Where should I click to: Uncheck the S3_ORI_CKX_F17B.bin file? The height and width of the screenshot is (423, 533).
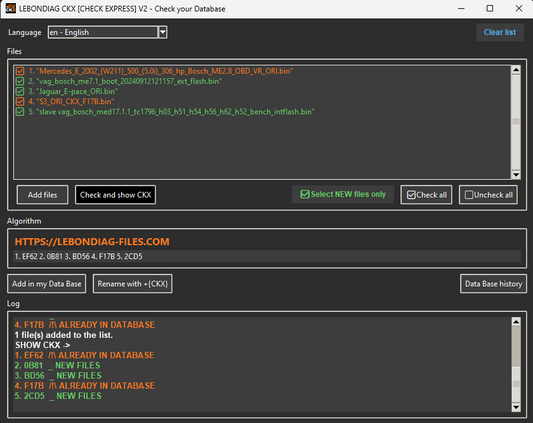20,101
